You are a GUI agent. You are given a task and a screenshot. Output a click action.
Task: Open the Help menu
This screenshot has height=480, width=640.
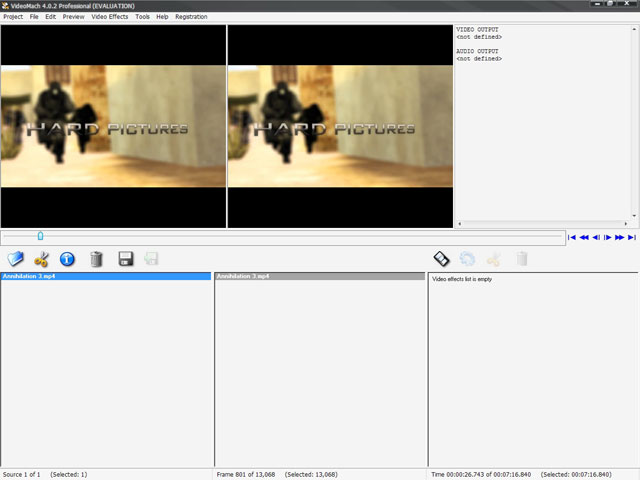coord(162,17)
